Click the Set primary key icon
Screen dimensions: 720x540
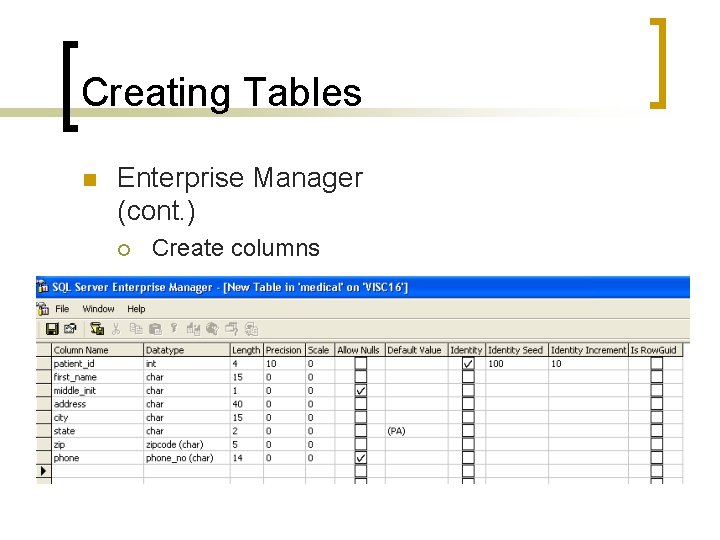(x=174, y=328)
